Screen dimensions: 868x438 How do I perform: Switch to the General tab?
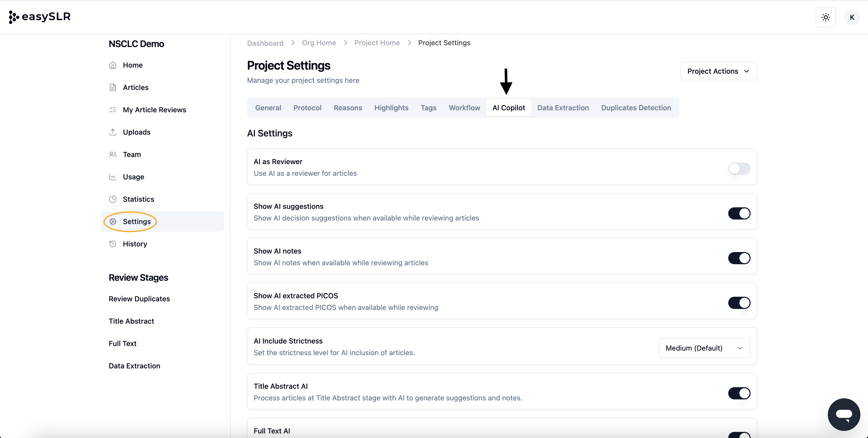point(268,108)
